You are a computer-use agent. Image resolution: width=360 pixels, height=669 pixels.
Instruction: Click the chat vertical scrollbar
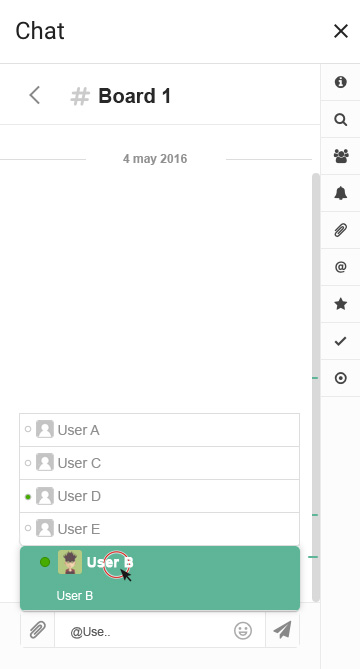click(316, 387)
